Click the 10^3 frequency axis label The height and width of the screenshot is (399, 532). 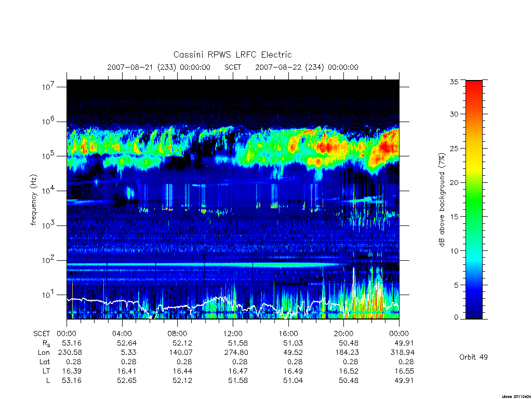coord(48,225)
